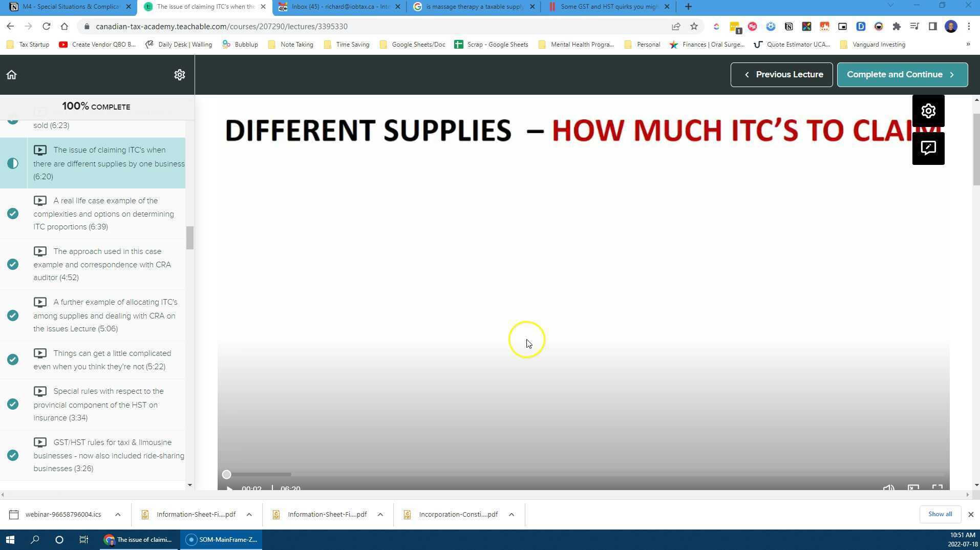Screen dimensions: 980x550
Task: Open the sidebar settings gear
Action: click(x=180, y=74)
